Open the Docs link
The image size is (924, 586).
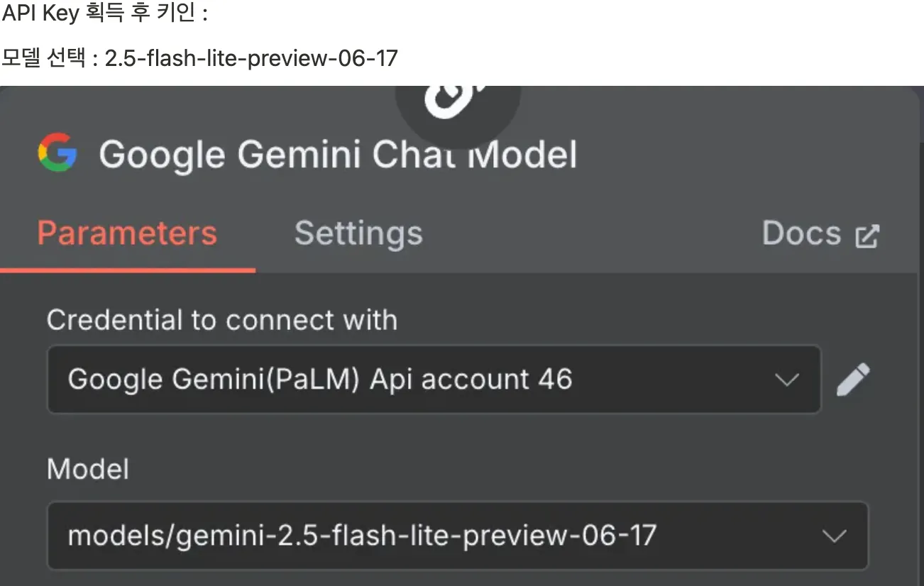pyautogui.click(x=802, y=233)
